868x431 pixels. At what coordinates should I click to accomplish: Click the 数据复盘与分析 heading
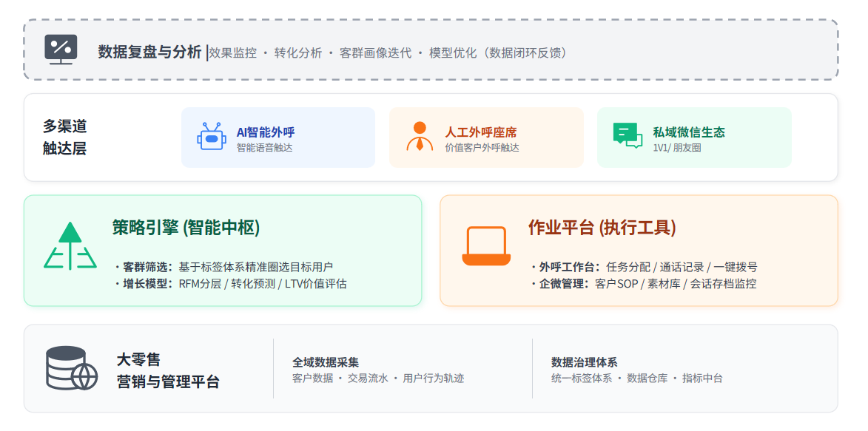coord(149,52)
